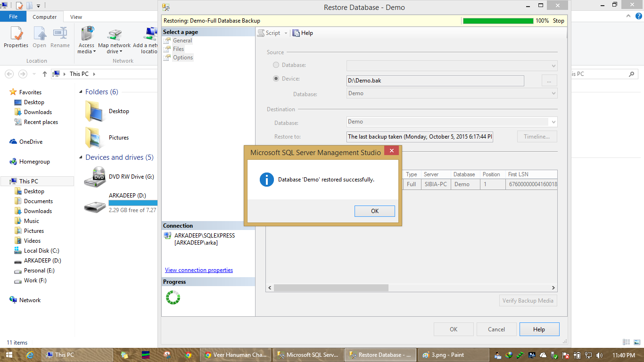Click the Explorer Forward navigation arrow
Viewport: 644px width, 362px height.
pos(23,74)
